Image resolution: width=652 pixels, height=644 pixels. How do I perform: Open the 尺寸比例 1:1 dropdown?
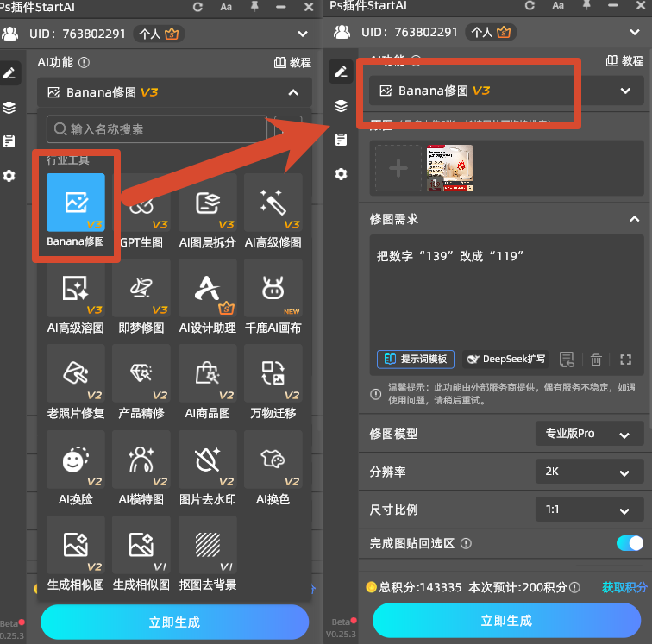(589, 510)
